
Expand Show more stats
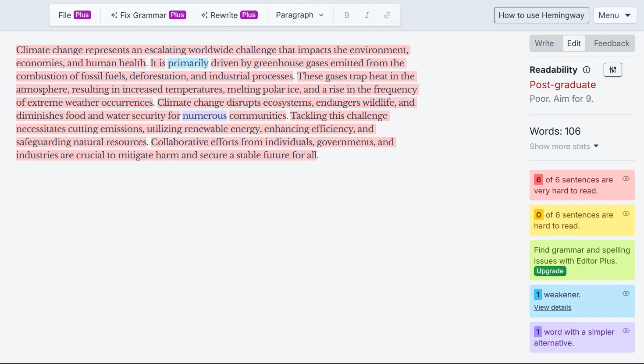click(x=564, y=146)
